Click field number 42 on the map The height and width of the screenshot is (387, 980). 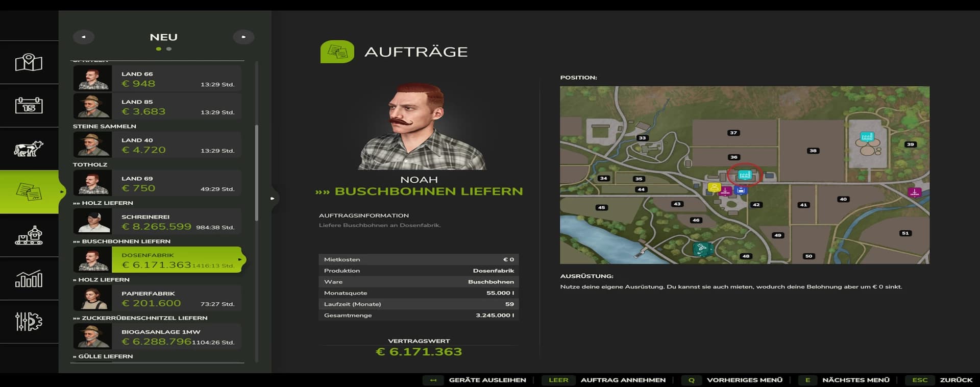pos(756,205)
